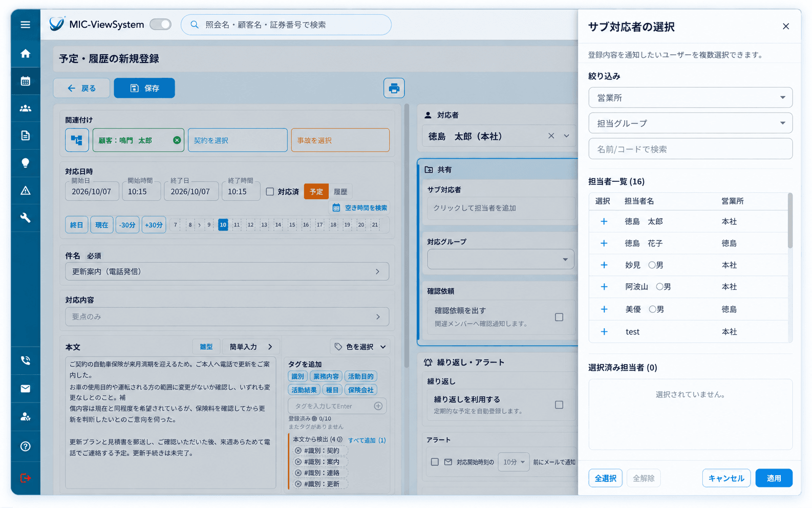Select hour 15 on the time strip

pos(292,224)
